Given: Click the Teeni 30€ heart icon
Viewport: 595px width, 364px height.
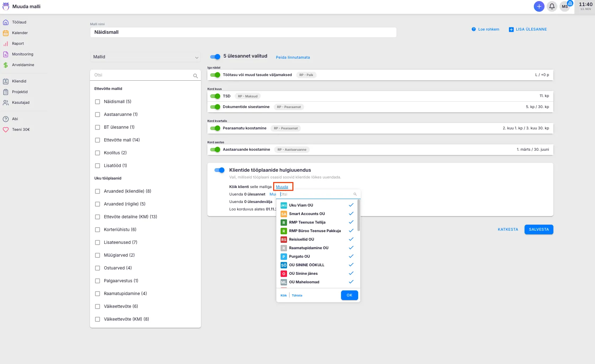Looking at the screenshot, I should (x=6, y=129).
